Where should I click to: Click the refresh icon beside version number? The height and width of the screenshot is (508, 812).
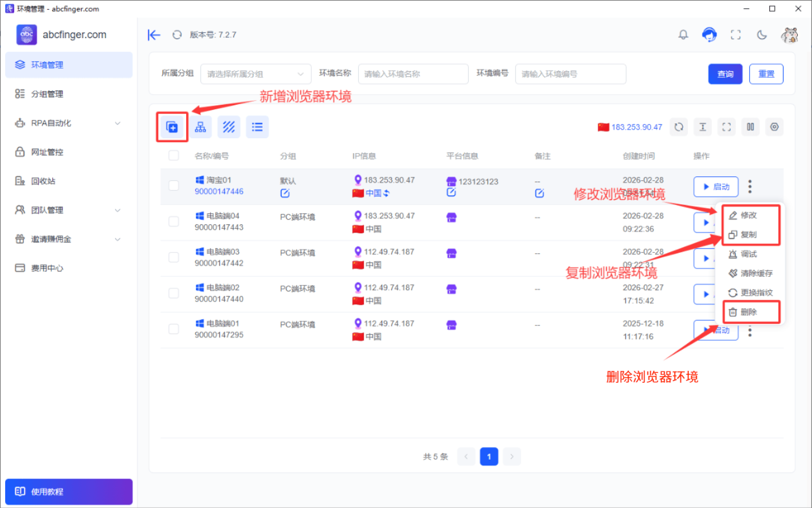point(177,35)
